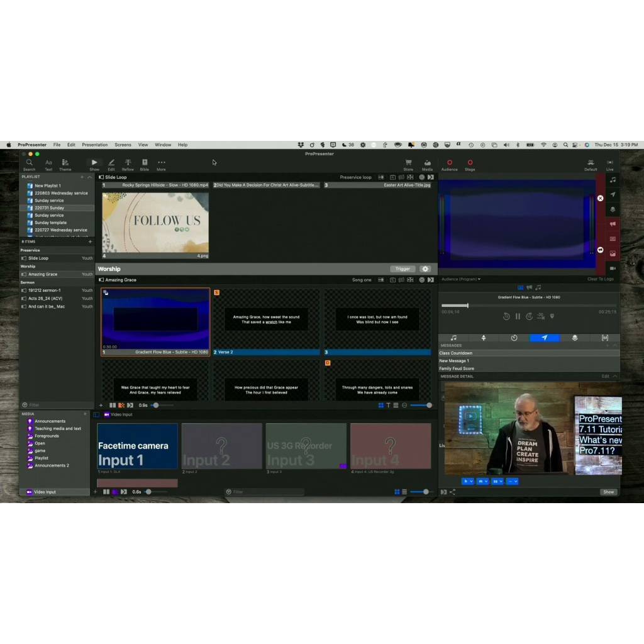Clear audio with the music note icon
644x644 pixels.
[x=613, y=180]
